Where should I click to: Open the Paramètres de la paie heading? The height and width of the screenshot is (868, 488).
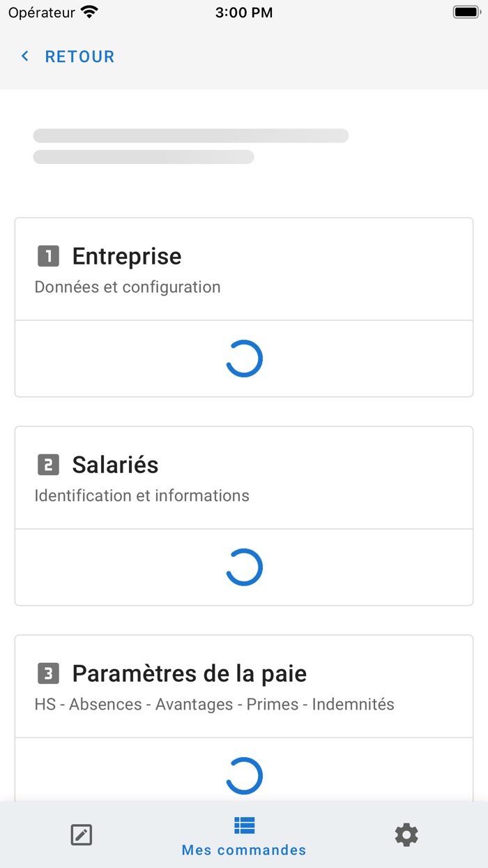(x=190, y=673)
